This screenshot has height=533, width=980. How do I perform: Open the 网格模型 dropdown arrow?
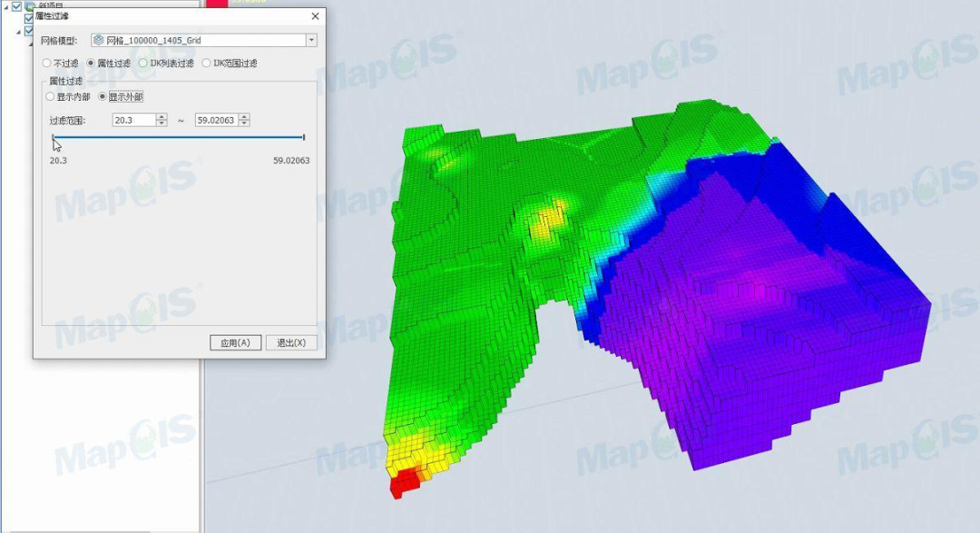(x=311, y=41)
